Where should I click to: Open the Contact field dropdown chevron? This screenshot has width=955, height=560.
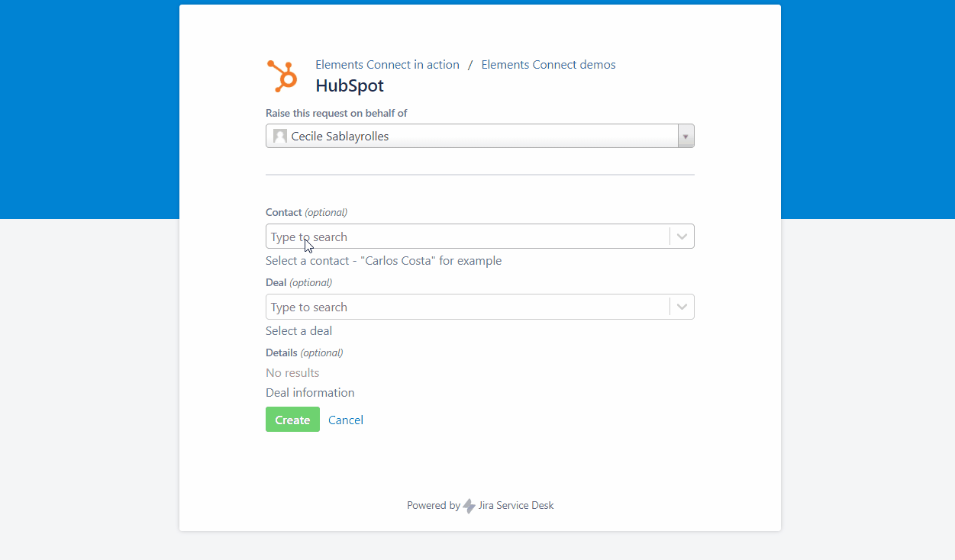tap(682, 237)
